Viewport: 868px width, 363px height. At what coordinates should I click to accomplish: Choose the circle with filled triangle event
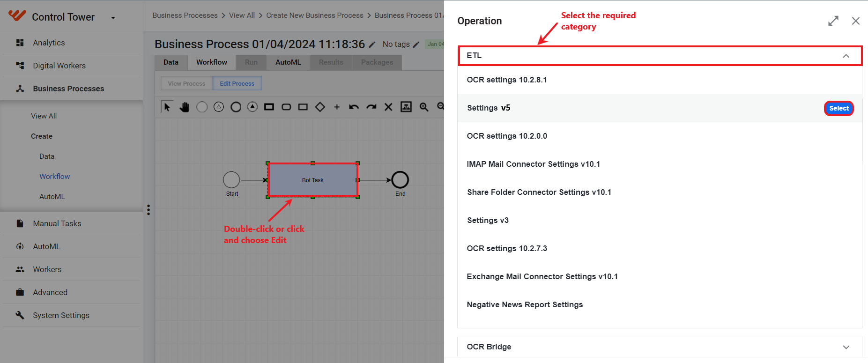click(252, 107)
